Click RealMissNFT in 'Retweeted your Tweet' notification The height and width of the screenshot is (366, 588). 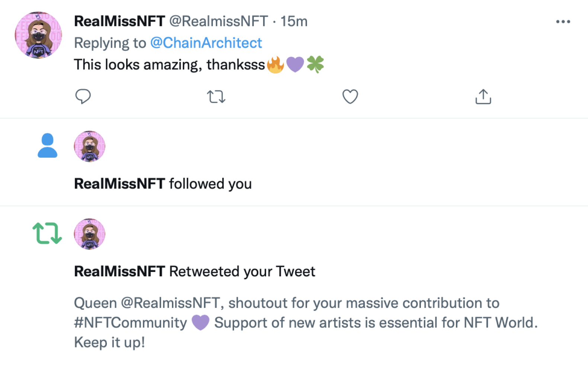coord(119,272)
